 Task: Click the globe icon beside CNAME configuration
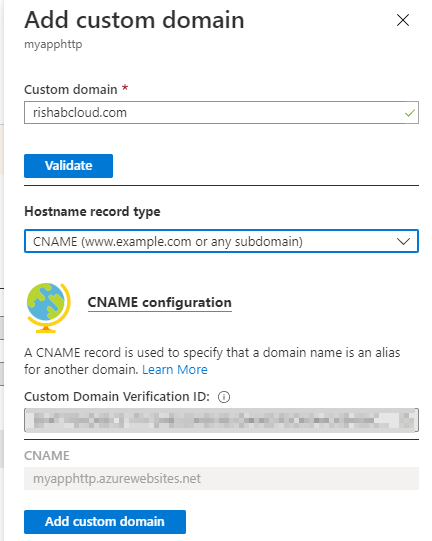[48, 307]
